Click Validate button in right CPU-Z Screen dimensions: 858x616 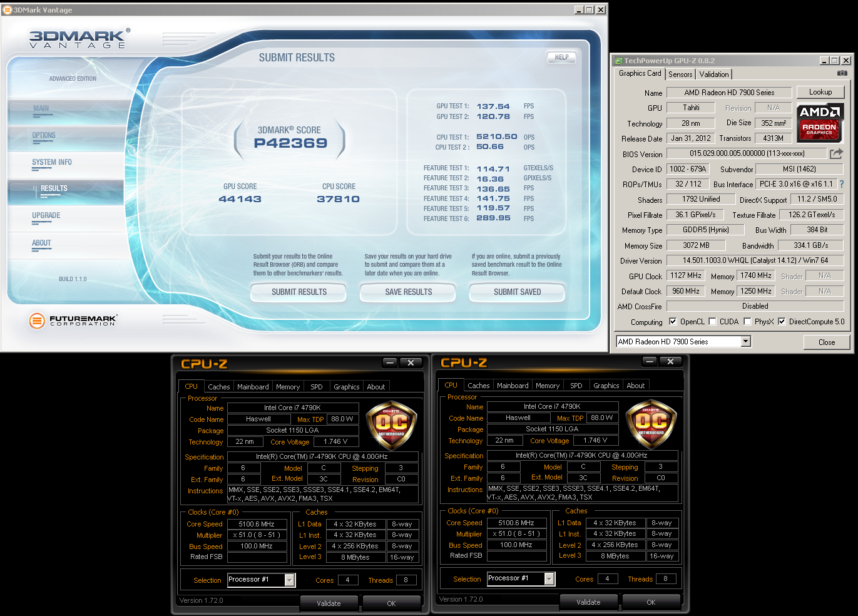(588, 602)
